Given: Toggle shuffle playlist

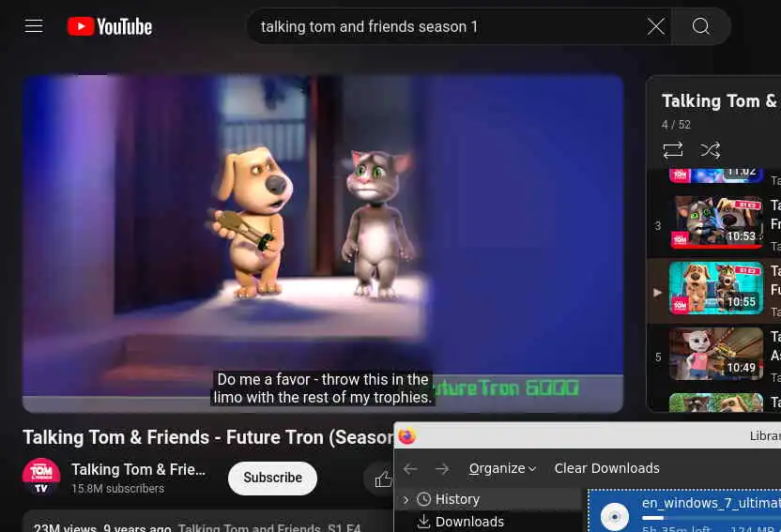Looking at the screenshot, I should point(710,150).
